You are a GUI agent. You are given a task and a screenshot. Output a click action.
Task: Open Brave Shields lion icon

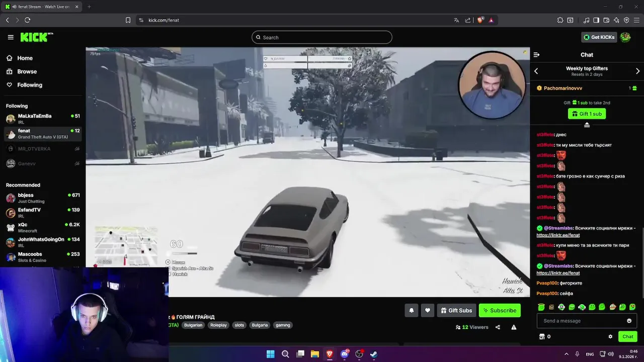click(x=480, y=20)
